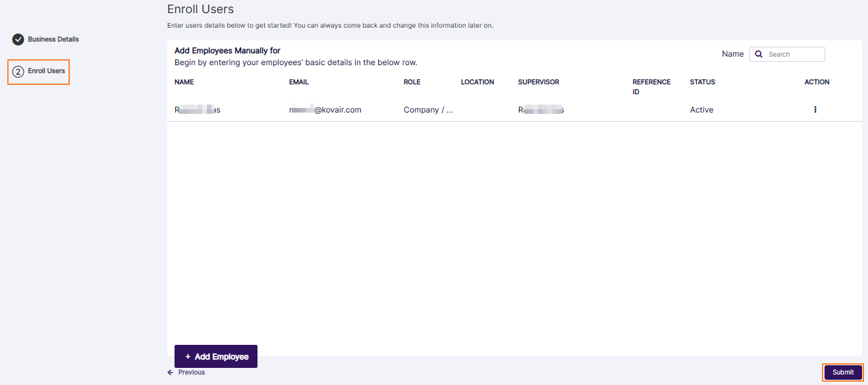868x385 pixels.
Task: Click the EMAIL column header
Action: click(298, 82)
